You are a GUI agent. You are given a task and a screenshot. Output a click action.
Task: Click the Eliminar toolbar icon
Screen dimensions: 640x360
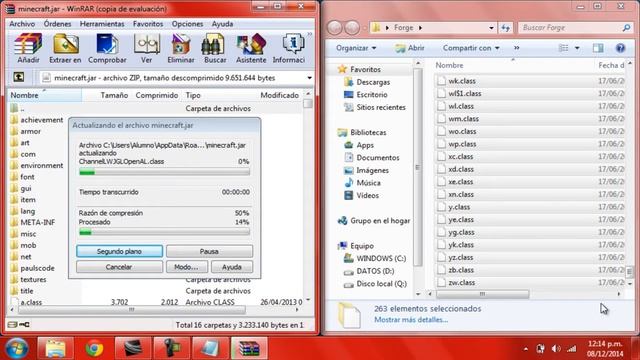click(180, 49)
